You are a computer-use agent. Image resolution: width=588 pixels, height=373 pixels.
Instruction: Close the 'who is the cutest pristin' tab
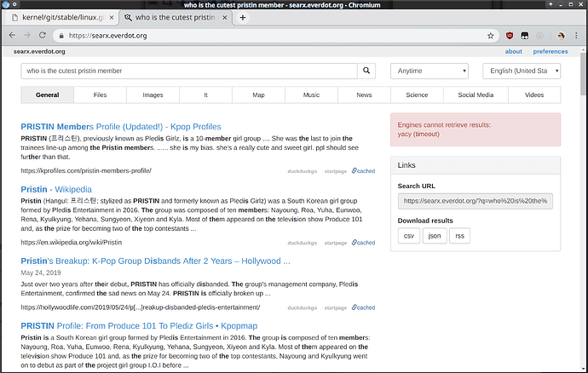click(225, 18)
